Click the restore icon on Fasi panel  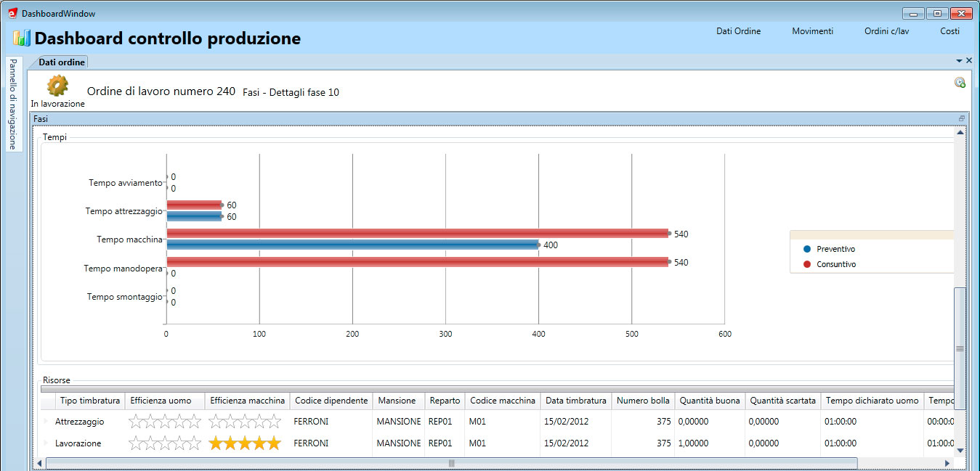[962, 118]
